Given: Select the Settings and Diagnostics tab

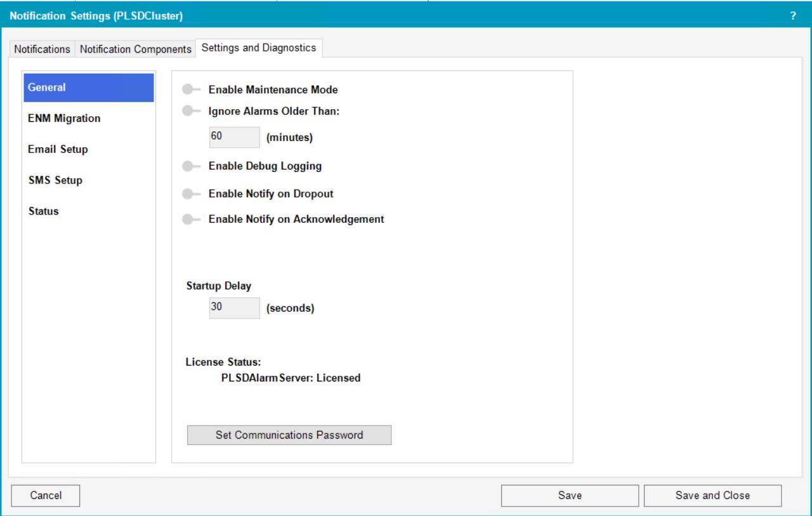Looking at the screenshot, I should 258,47.
